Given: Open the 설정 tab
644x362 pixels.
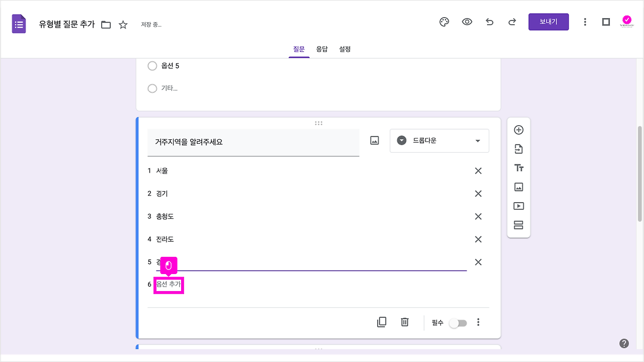Looking at the screenshot, I should pyautogui.click(x=345, y=49).
